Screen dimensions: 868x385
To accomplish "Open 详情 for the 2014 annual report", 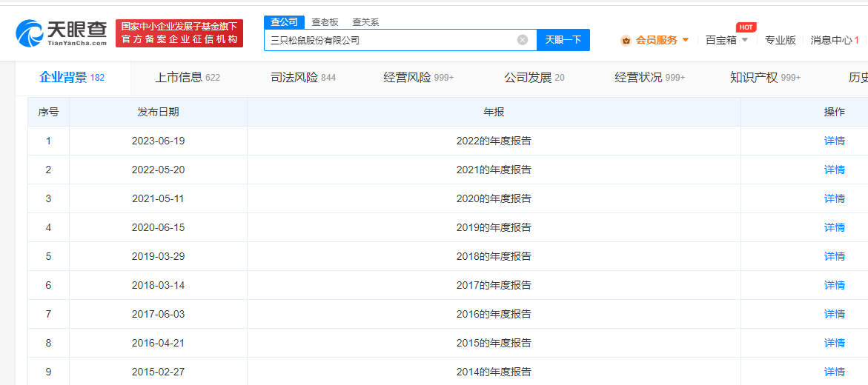I will pos(835,372).
